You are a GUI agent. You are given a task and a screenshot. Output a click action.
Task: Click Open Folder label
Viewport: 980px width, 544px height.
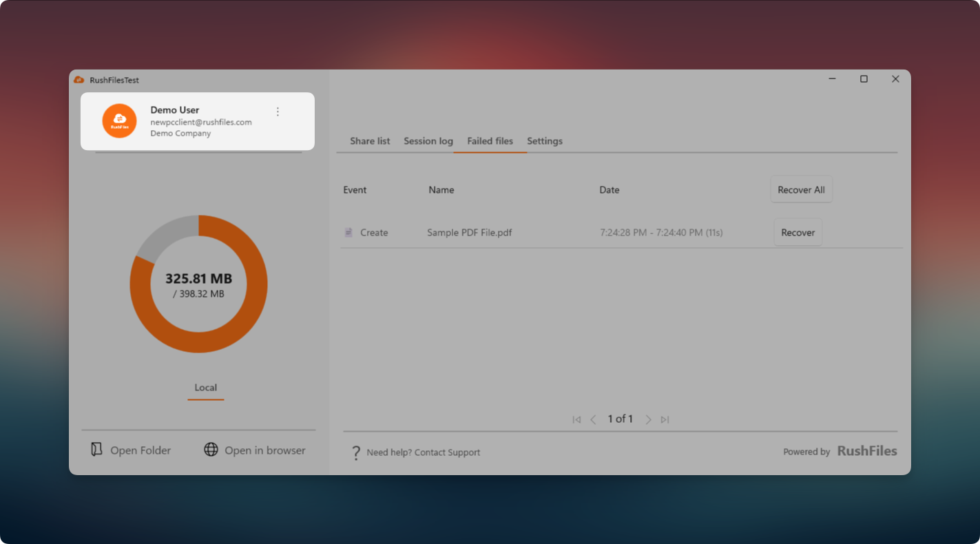(140, 450)
